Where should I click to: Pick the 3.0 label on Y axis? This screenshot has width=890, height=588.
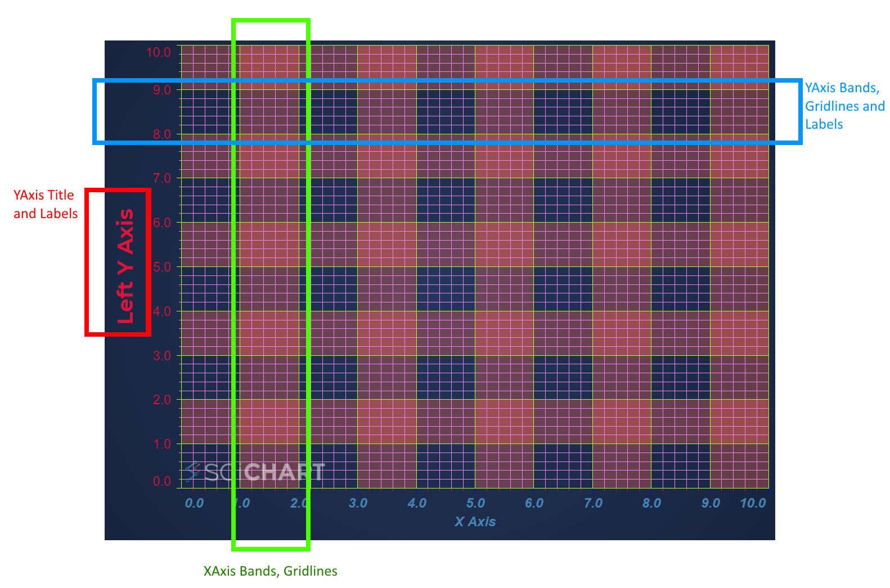161,356
